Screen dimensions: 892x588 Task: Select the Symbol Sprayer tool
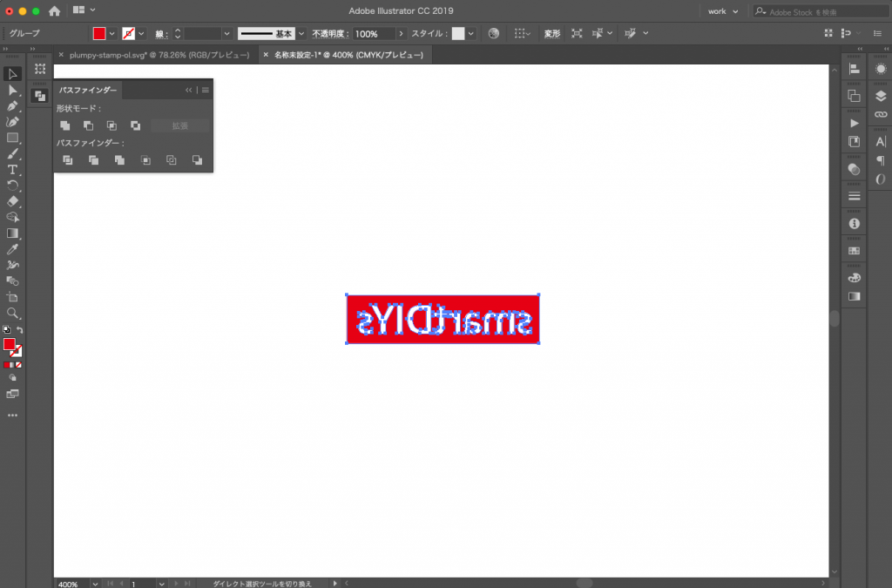coord(12,265)
